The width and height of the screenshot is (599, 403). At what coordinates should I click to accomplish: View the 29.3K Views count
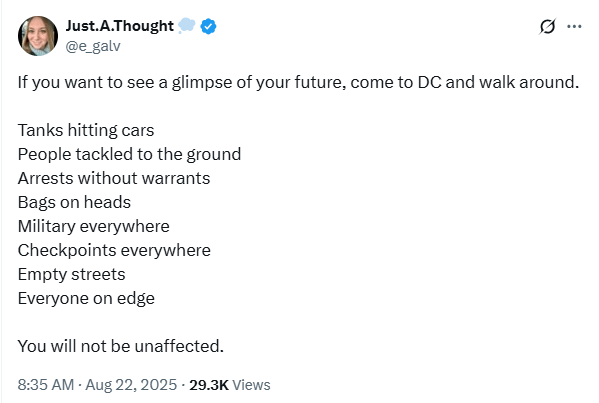[x=230, y=385]
